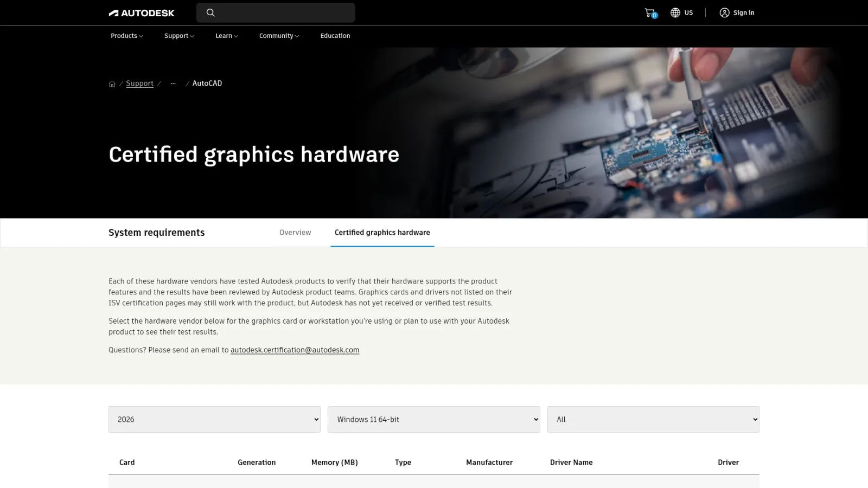
Task: Open the Support breadcrumb link
Action: [x=139, y=84]
